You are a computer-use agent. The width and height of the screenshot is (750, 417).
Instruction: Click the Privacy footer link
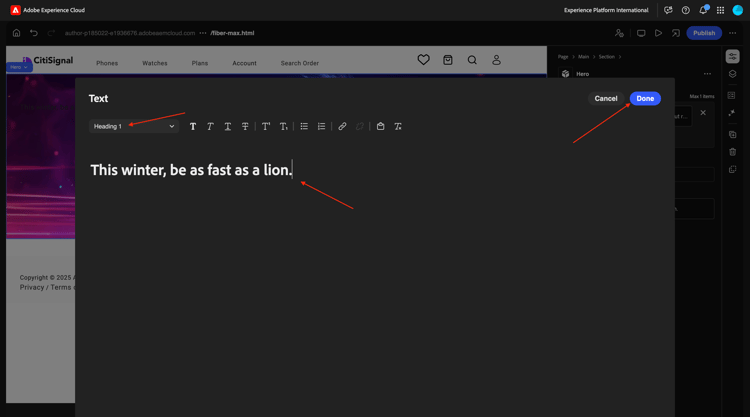coord(32,287)
